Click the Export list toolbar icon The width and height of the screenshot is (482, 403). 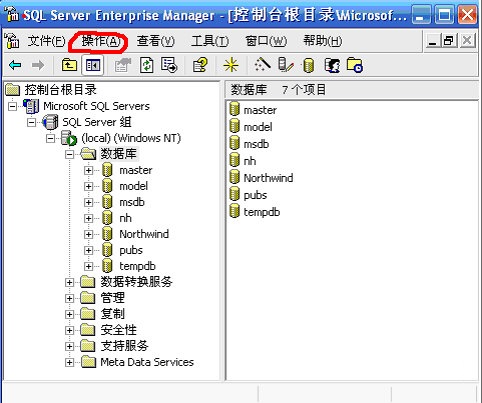(169, 65)
